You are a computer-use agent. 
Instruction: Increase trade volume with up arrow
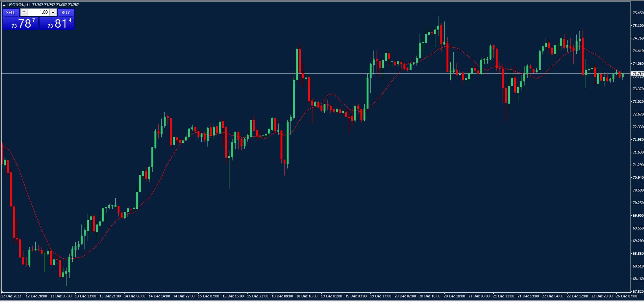[53, 12]
